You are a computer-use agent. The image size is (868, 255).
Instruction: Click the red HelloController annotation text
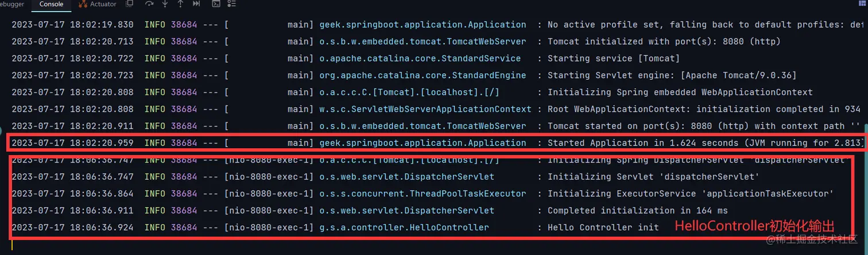coord(754,226)
